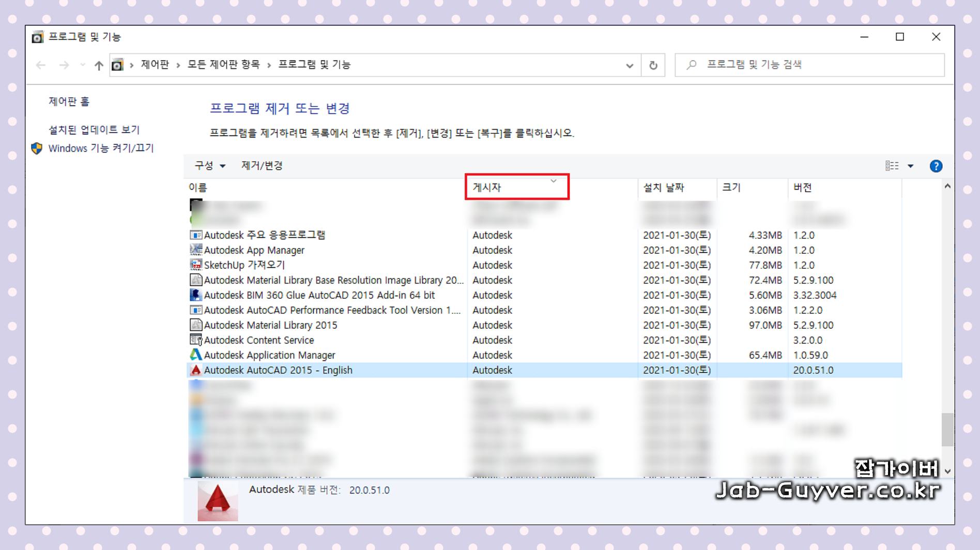Screen dimensions: 980x550
Task: Expand the view options dropdown arrow
Action: (x=911, y=166)
